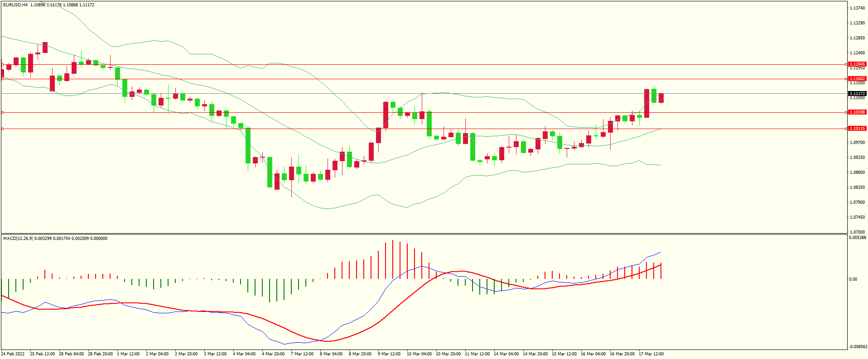This screenshot has height=359, width=868.
Task: Click the 14 Mar 04:00 time label
Action: (506, 354)
